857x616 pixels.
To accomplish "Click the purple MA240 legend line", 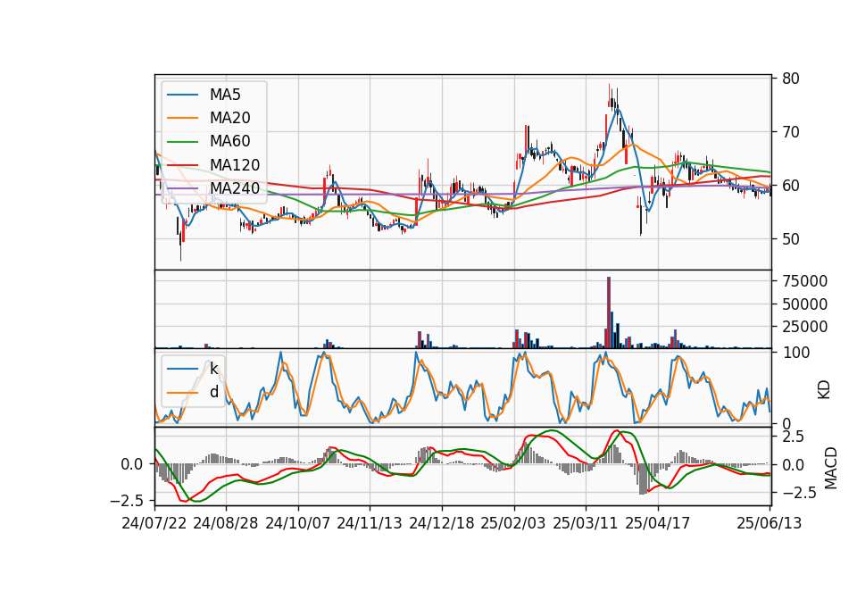I will tap(182, 188).
